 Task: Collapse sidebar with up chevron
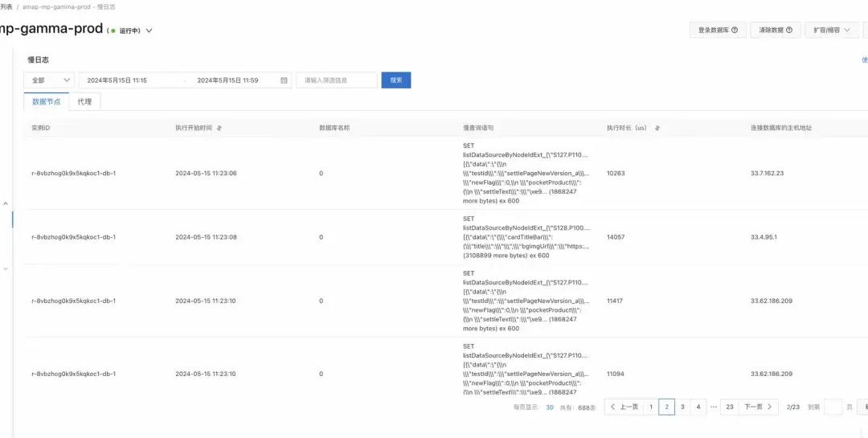(6, 204)
